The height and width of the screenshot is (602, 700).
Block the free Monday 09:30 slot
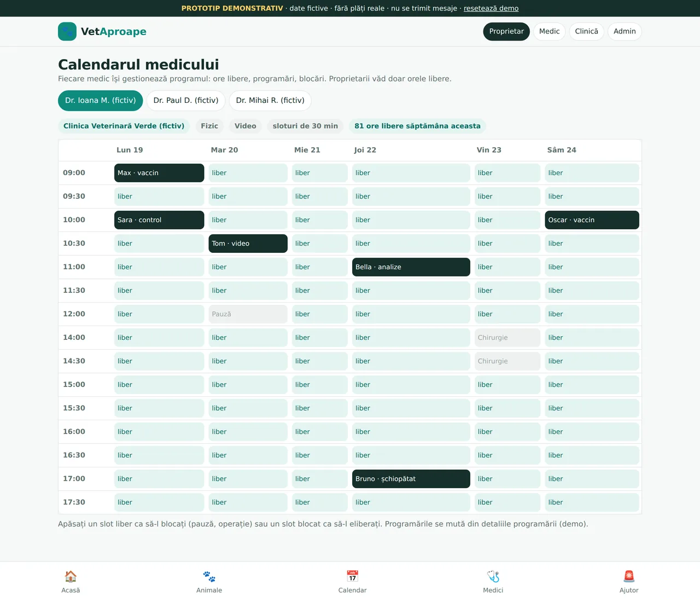coord(159,196)
